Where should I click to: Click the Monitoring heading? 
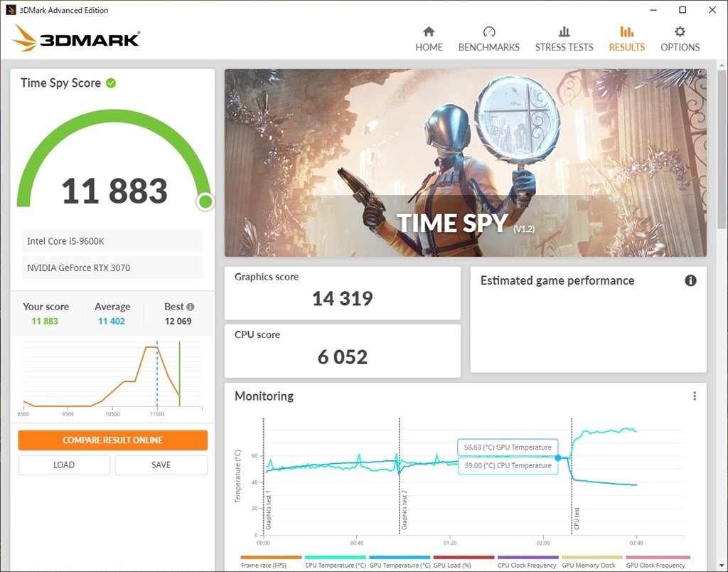[264, 396]
